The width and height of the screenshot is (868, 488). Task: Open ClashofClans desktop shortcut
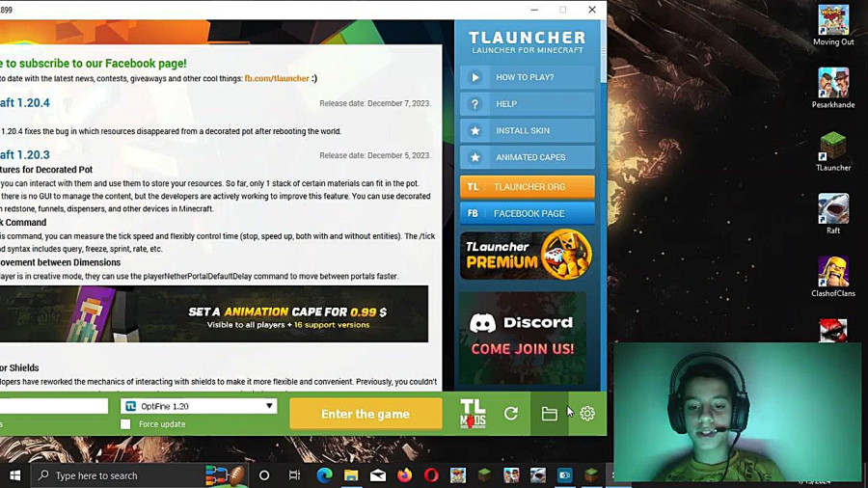(833, 277)
